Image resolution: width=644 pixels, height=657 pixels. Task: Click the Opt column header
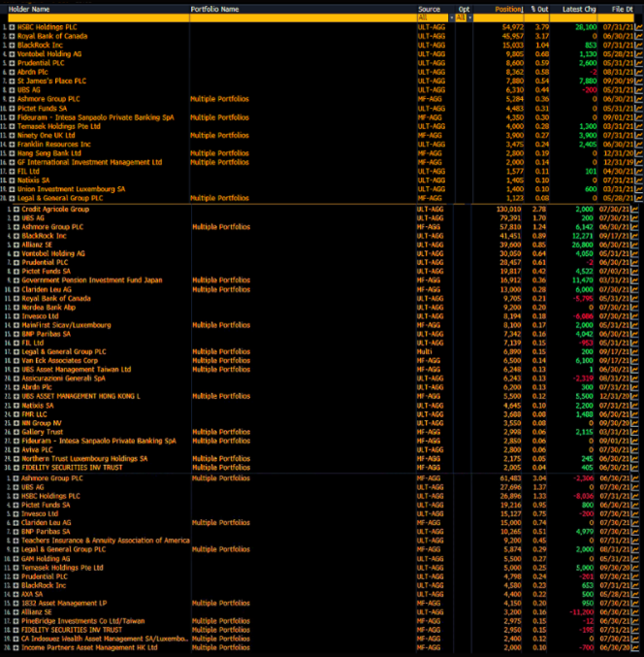click(464, 9)
